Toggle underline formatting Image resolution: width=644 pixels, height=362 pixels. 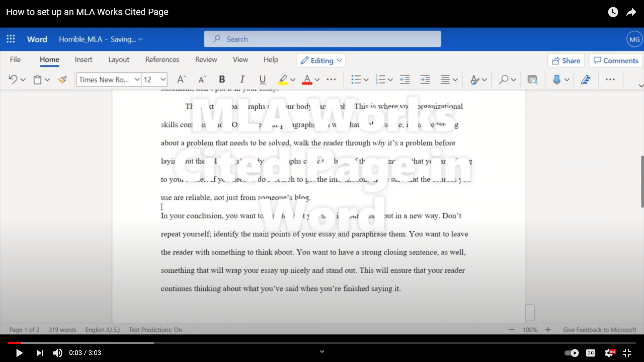click(262, 79)
